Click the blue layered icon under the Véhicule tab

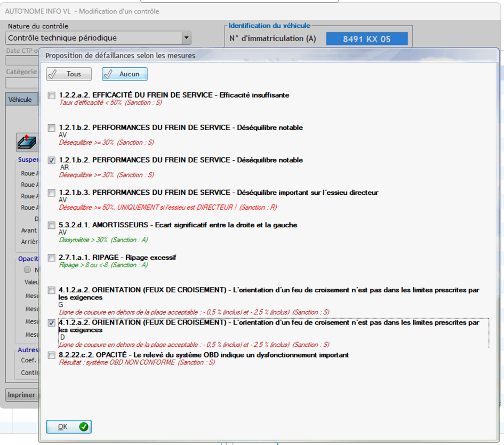pos(27,142)
